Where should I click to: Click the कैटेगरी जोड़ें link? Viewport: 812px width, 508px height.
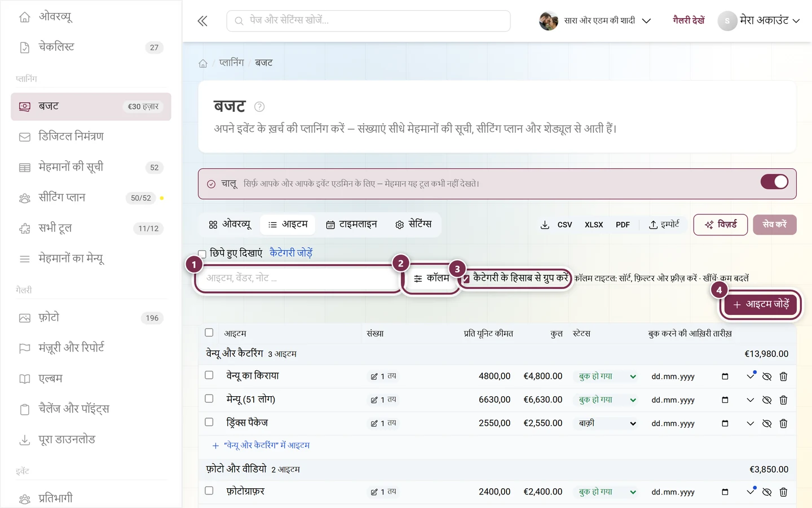point(291,253)
